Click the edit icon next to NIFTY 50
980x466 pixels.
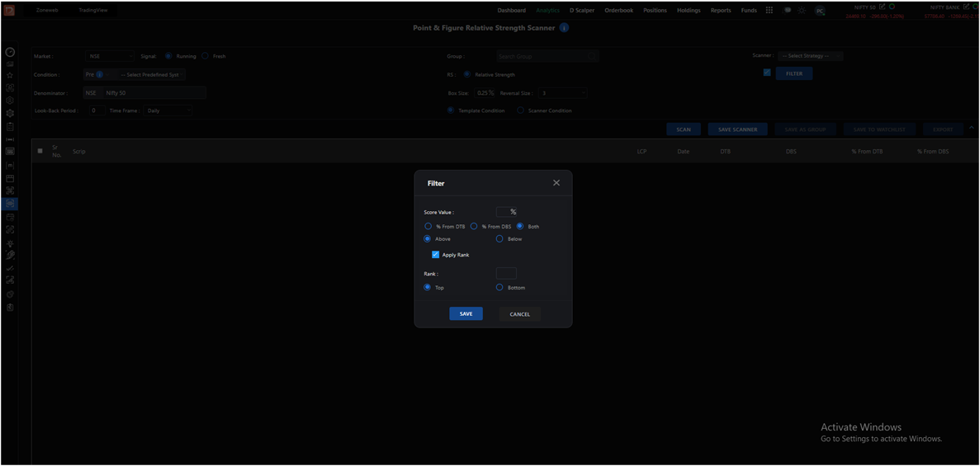tap(882, 7)
